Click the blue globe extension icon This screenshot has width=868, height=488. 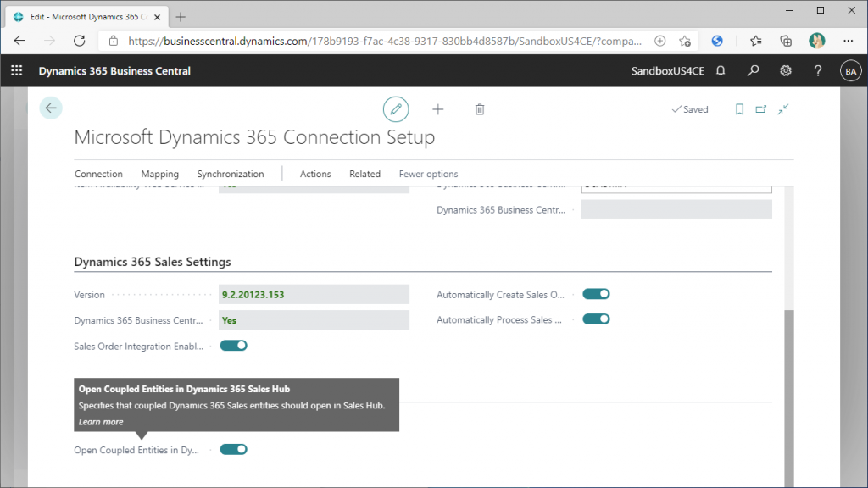(x=717, y=41)
